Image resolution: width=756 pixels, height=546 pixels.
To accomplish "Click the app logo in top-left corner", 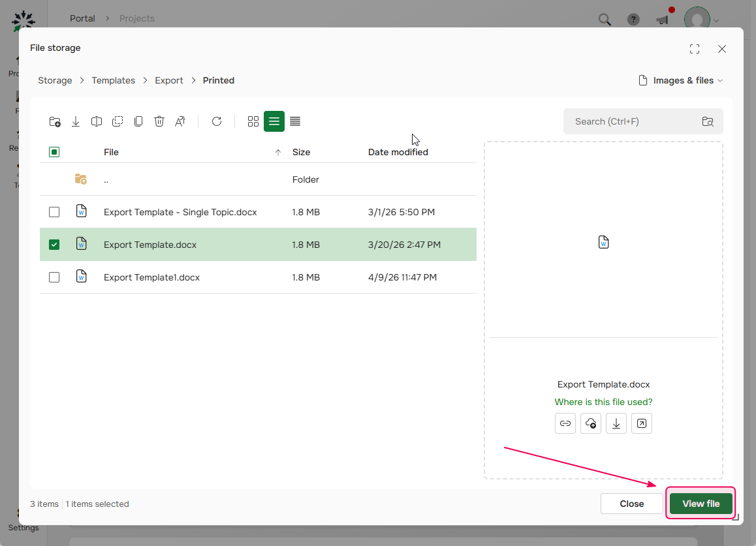I will [23, 22].
